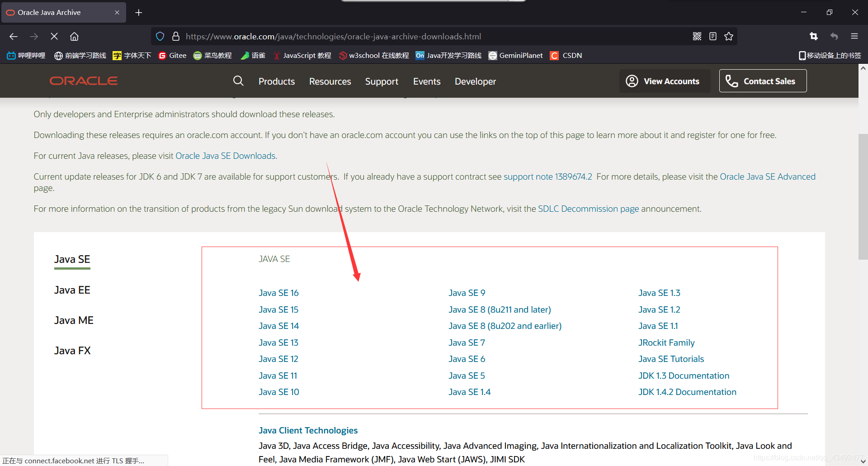Open support note 1389674.2 link

[548, 176]
